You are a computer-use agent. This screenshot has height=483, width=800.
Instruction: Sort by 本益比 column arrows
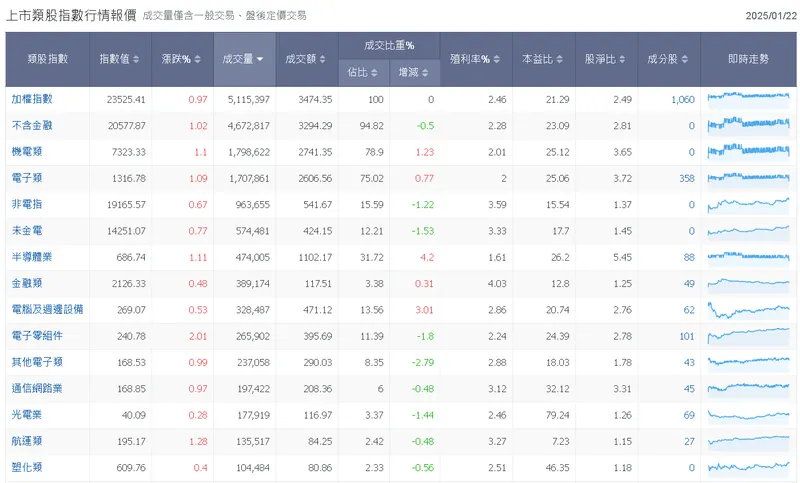coord(560,59)
